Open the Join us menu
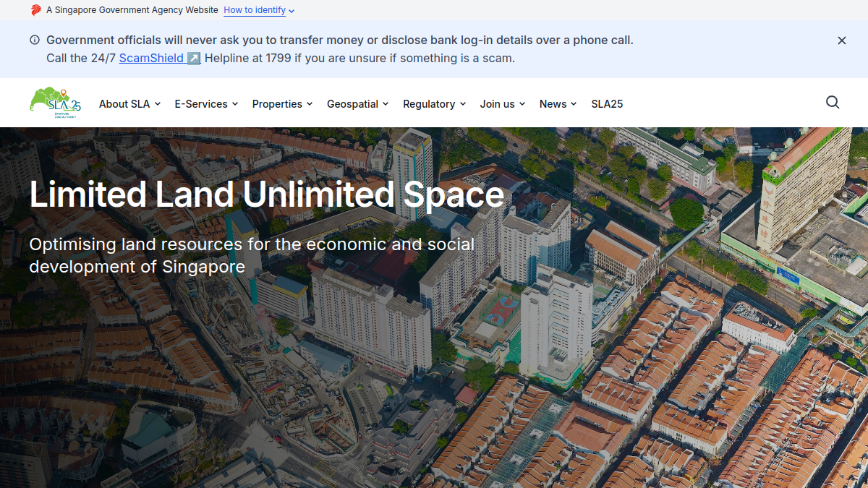Screen dimensions: 868x488 [x=502, y=104]
